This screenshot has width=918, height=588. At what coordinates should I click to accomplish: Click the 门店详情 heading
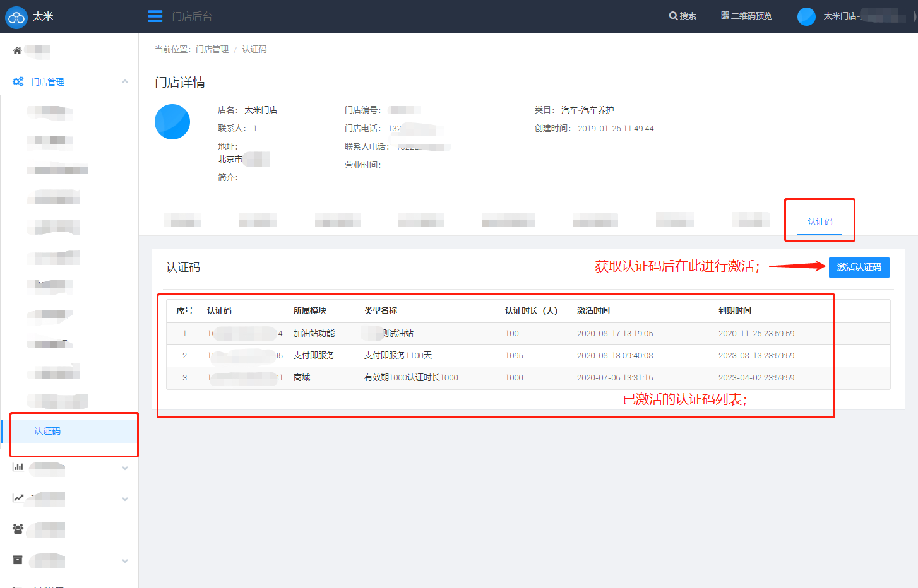click(x=180, y=82)
